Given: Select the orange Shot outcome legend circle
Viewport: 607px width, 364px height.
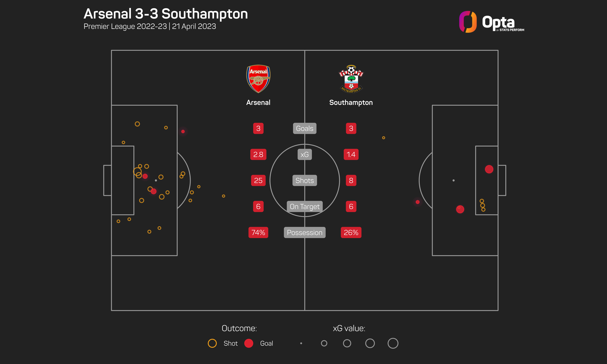Looking at the screenshot, I should tap(212, 343).
